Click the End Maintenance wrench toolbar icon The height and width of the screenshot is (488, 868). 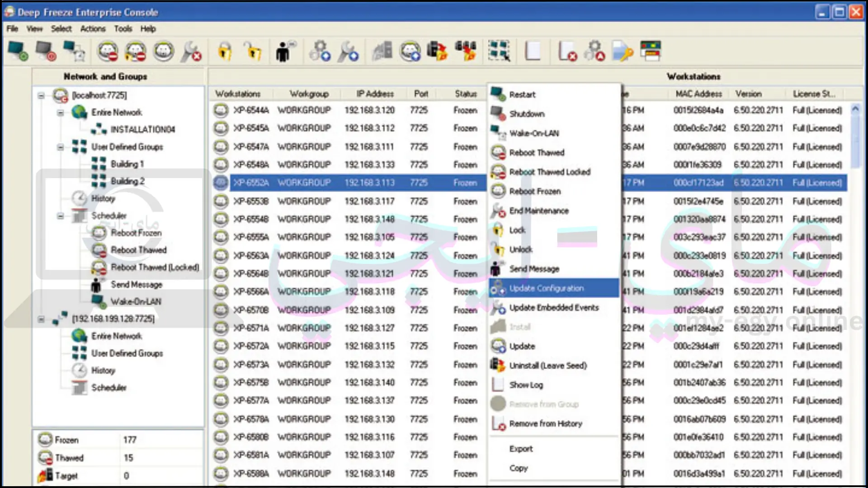pos(191,51)
